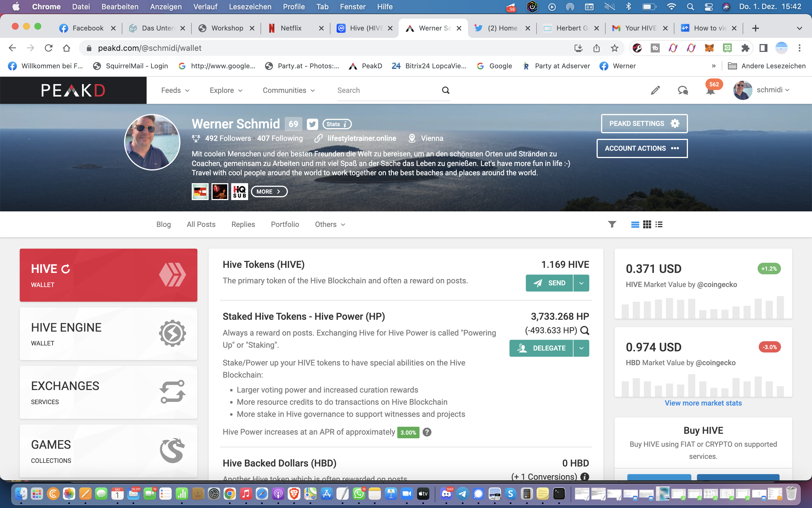The height and width of the screenshot is (508, 812).
Task: Open Chrome three-dot menu
Action: [x=800, y=48]
